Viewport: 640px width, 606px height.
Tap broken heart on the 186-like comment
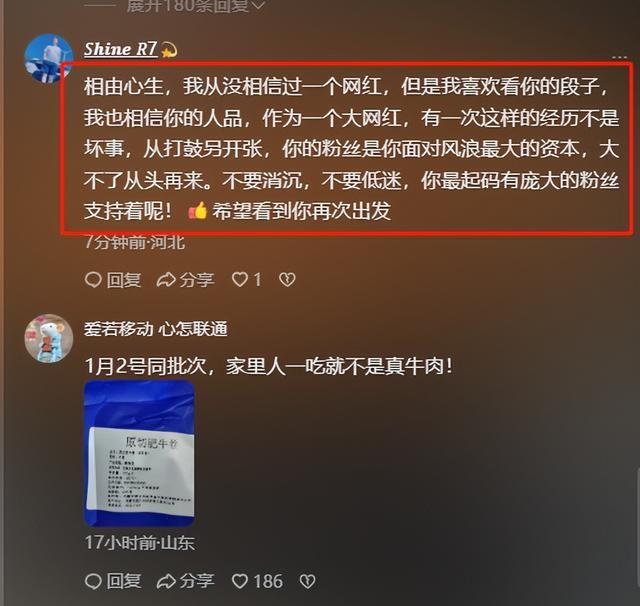[x=307, y=581]
